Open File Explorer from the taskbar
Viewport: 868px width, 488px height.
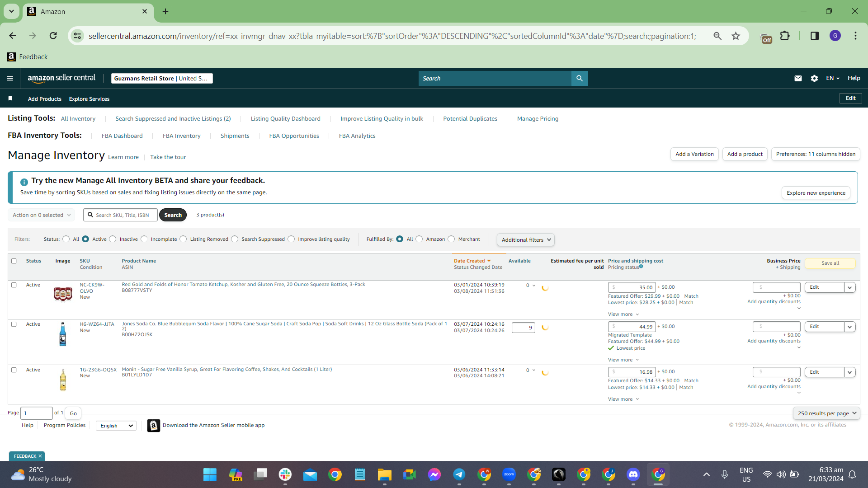pyautogui.click(x=384, y=474)
